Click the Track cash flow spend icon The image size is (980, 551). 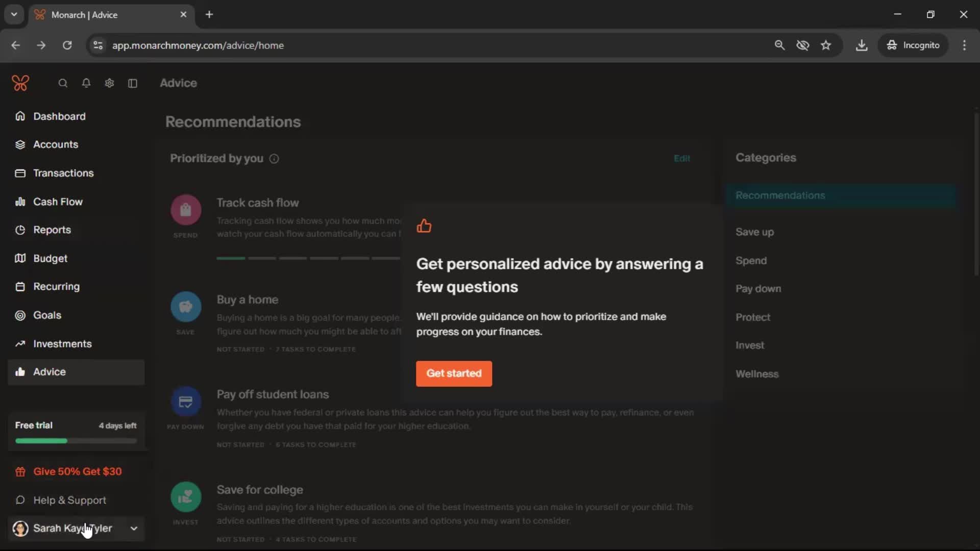[x=186, y=210]
